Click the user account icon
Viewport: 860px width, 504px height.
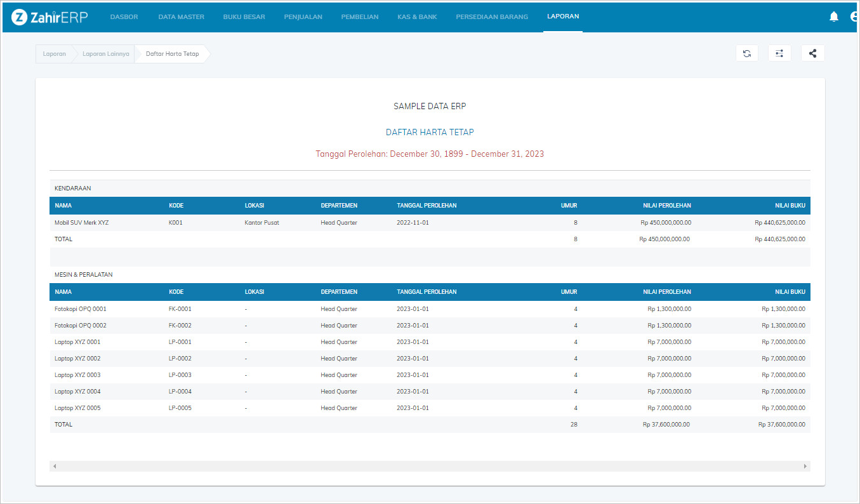(x=854, y=17)
